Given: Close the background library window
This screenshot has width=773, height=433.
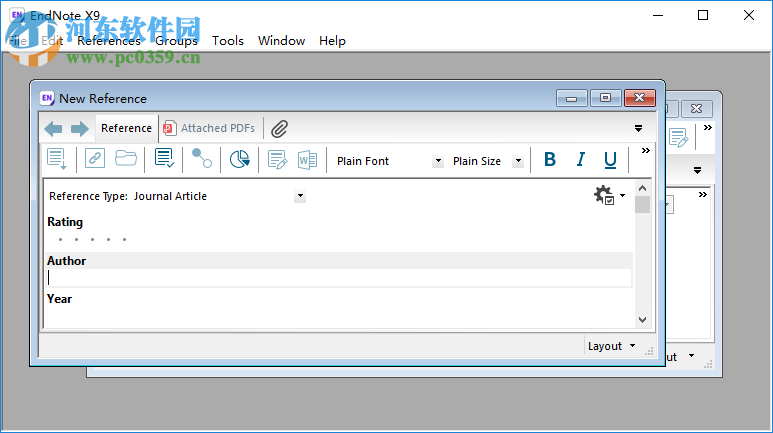Looking at the screenshot, I should 696,108.
